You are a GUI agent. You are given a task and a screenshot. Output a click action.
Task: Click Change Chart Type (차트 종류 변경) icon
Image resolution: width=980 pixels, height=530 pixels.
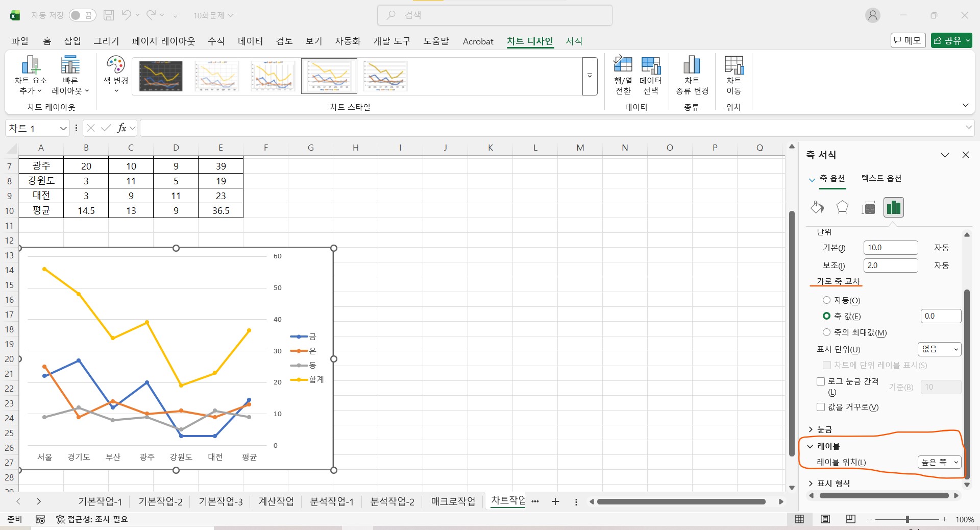pyautogui.click(x=692, y=65)
